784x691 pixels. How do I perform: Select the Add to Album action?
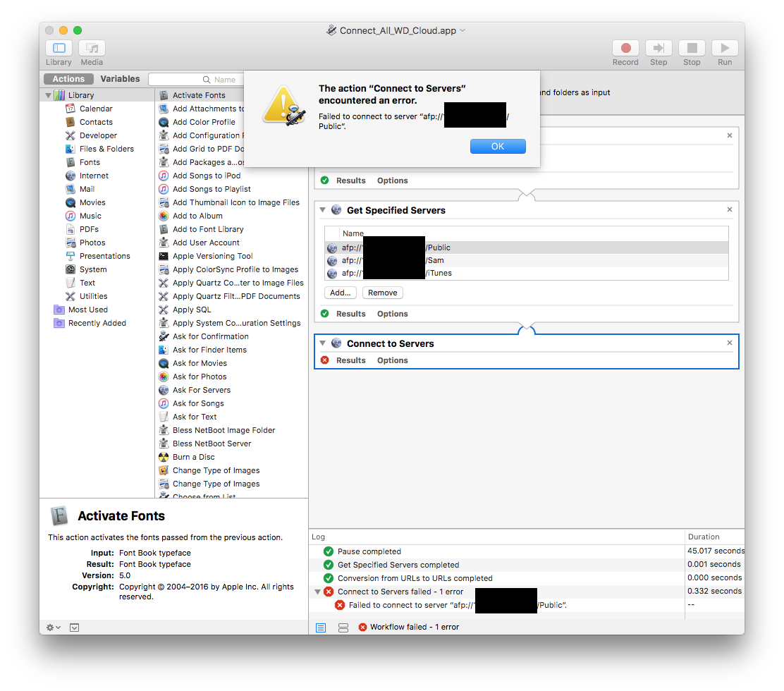tap(197, 216)
